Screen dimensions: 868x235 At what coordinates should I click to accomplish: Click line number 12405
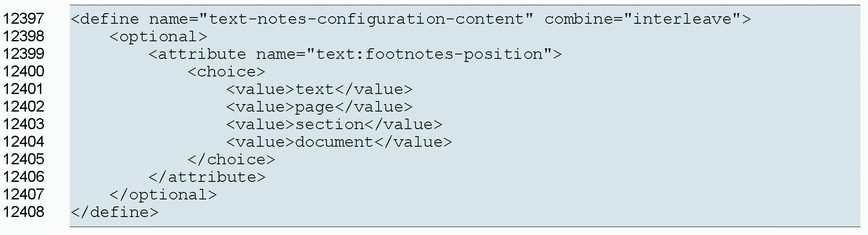tap(24, 159)
